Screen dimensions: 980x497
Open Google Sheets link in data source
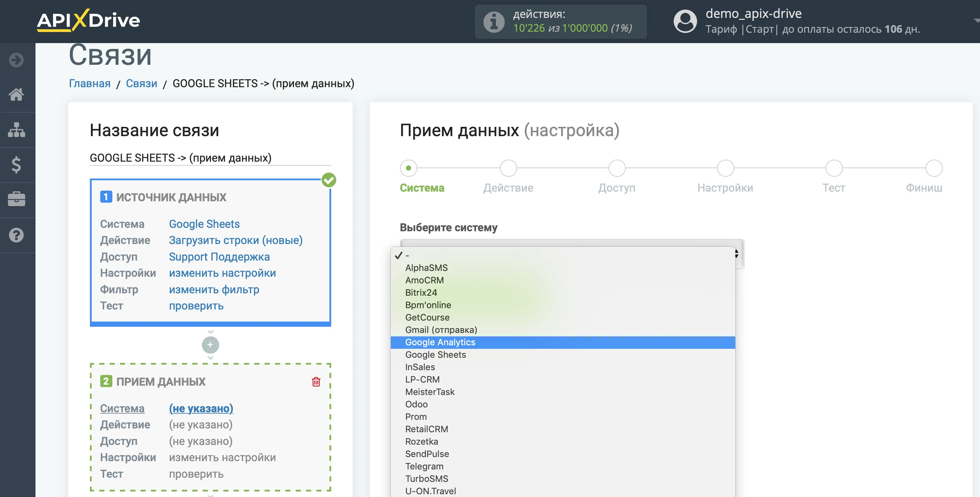(x=204, y=224)
